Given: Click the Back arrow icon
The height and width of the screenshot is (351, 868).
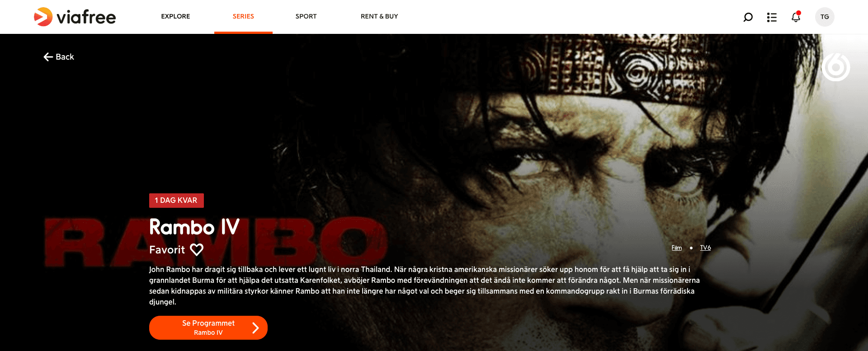Looking at the screenshot, I should (x=48, y=57).
